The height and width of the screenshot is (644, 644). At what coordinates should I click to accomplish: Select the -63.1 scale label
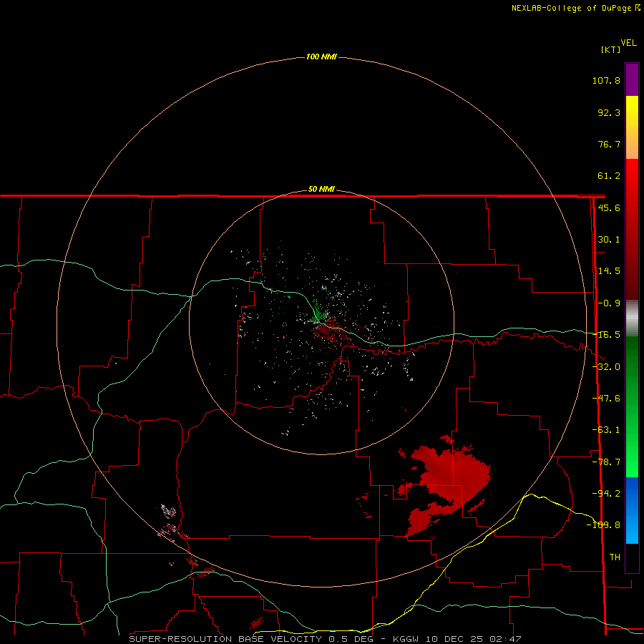pyautogui.click(x=607, y=430)
